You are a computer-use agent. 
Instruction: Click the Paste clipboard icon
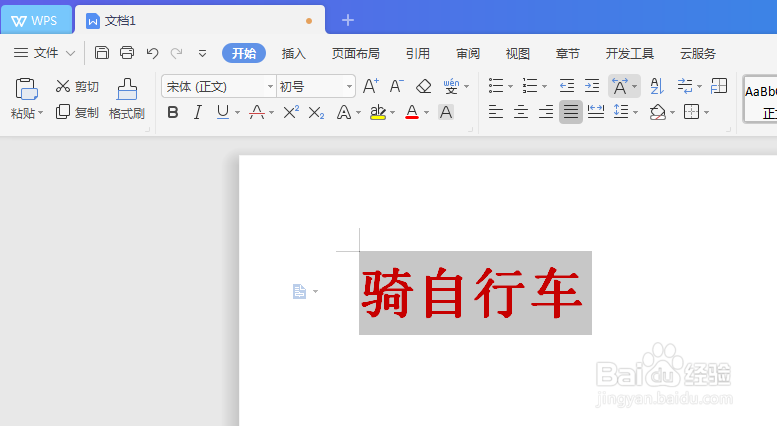pyautogui.click(x=26, y=90)
